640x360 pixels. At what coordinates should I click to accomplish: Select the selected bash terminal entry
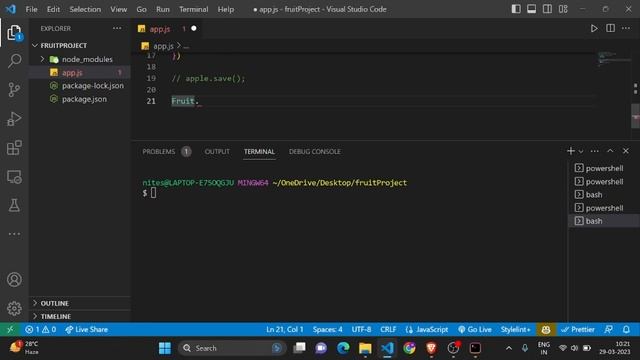click(x=604, y=221)
